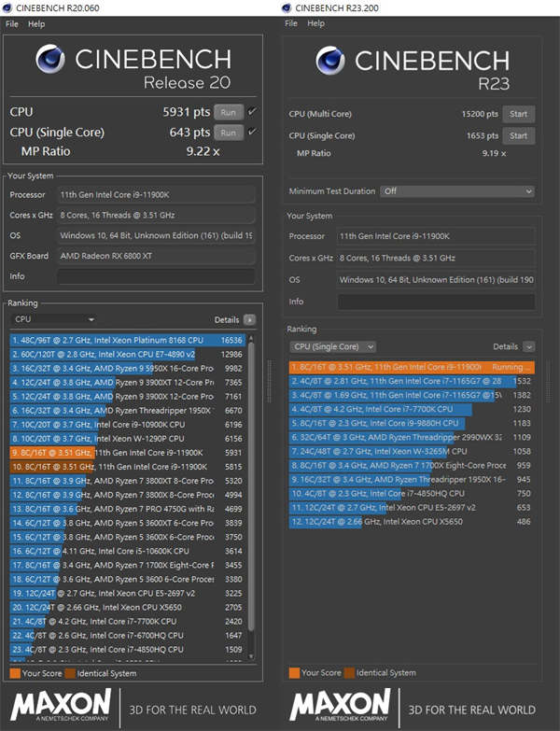Click the R20 GFX Board field

click(156, 256)
